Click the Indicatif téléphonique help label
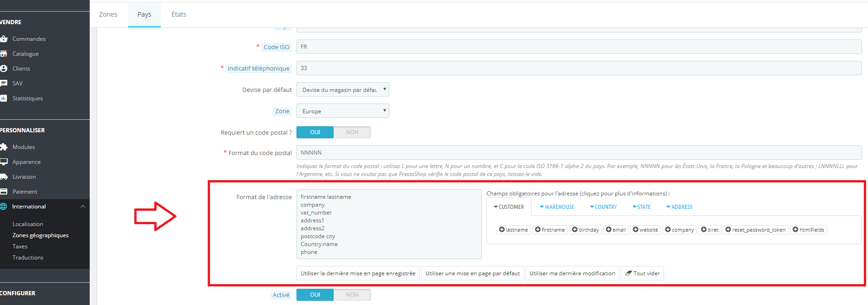 coord(258,68)
